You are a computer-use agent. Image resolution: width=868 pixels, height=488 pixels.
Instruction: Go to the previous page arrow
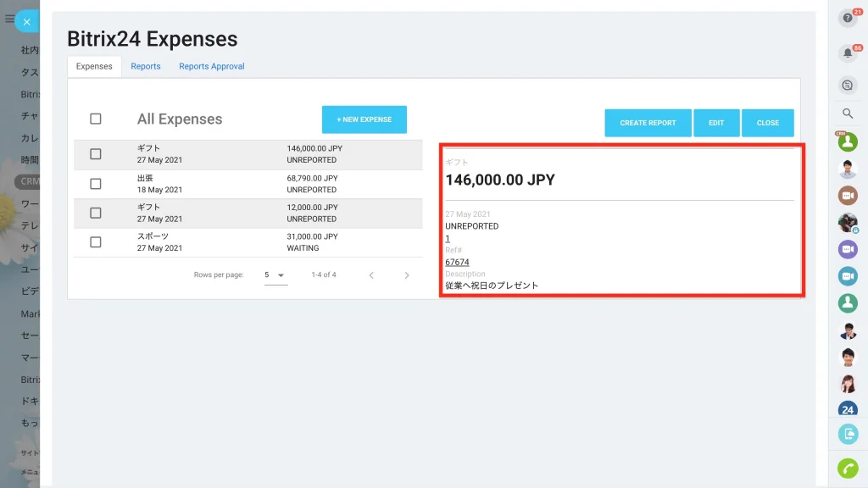point(371,275)
